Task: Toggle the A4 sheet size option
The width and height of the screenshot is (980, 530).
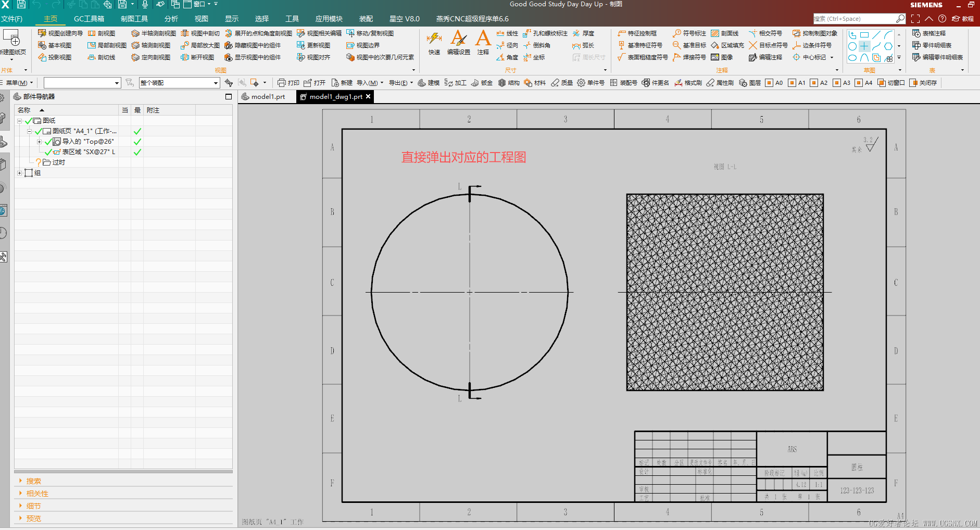Action: coord(864,83)
